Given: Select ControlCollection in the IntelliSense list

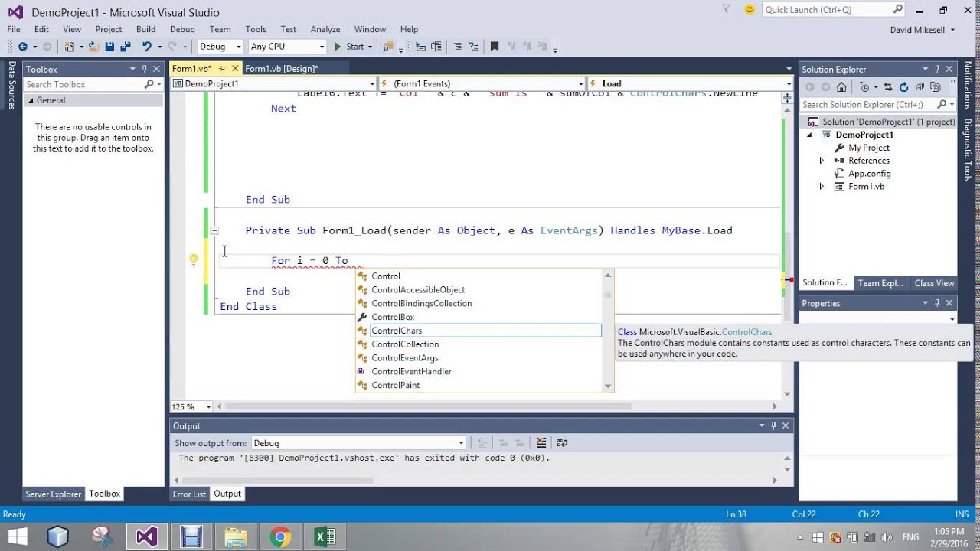Looking at the screenshot, I should click(479, 344).
